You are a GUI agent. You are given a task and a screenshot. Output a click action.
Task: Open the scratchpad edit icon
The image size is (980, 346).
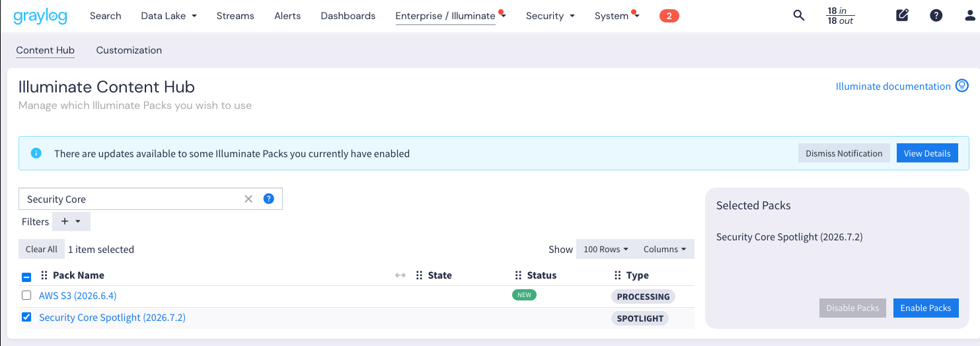(902, 15)
